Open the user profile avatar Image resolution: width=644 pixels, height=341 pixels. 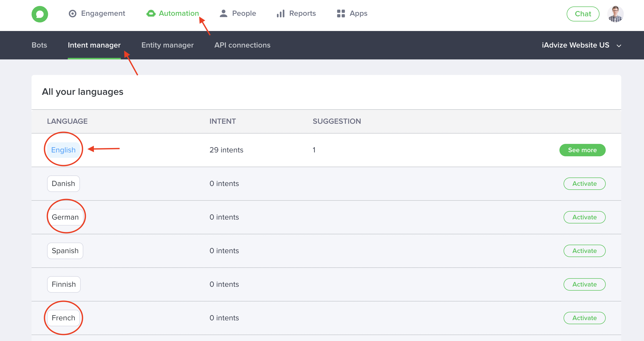point(616,14)
